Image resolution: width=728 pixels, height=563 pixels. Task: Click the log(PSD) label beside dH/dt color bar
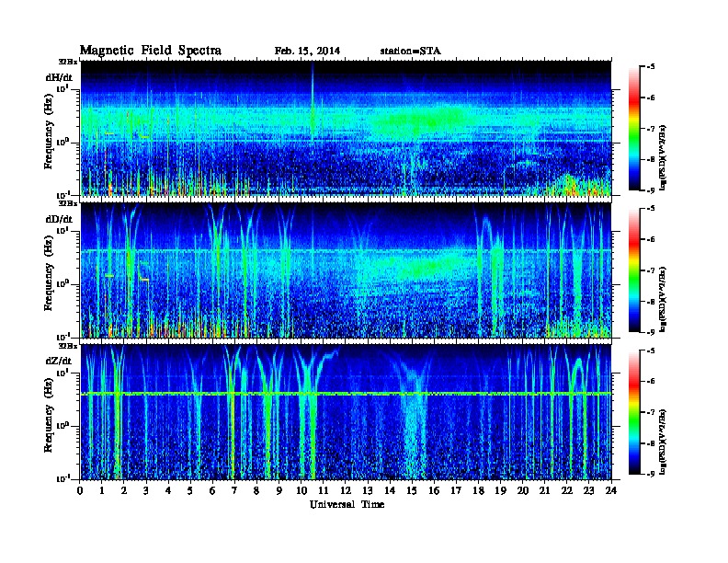point(664,157)
